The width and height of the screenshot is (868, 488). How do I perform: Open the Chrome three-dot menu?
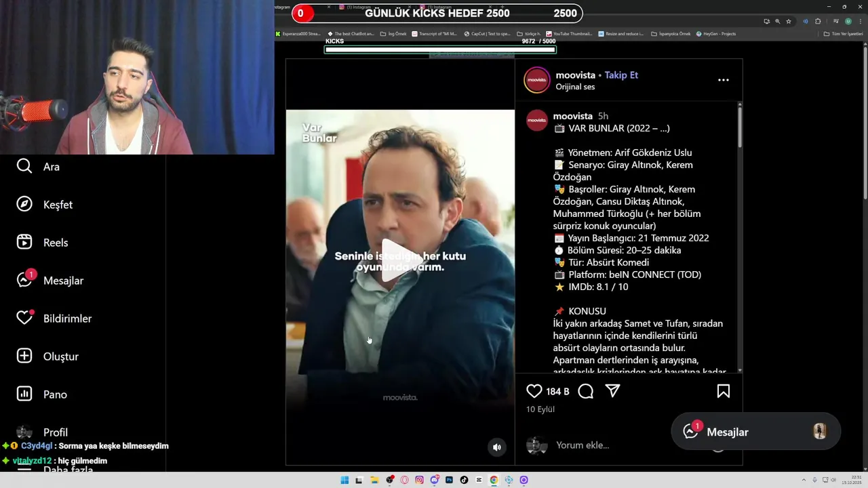pos(861,21)
